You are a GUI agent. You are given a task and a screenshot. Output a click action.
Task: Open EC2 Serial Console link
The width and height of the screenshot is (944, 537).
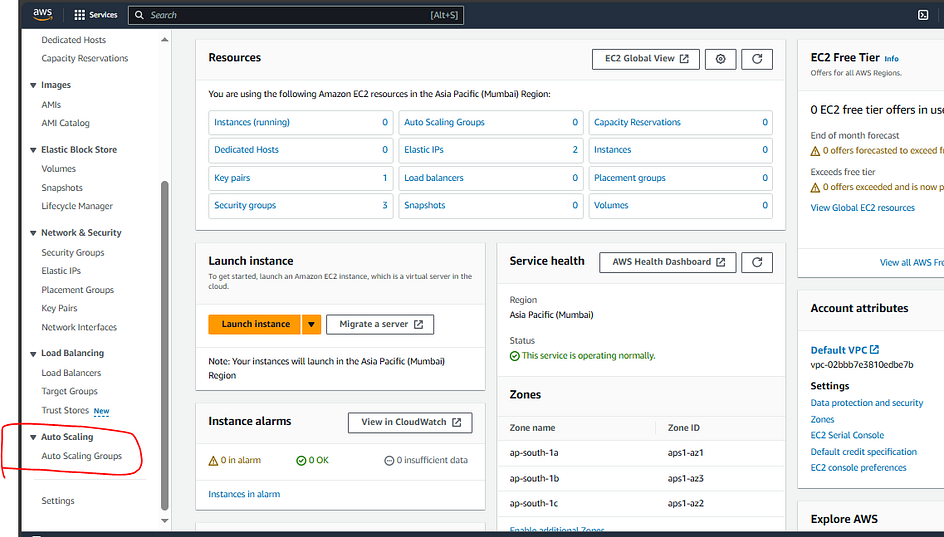(x=847, y=435)
